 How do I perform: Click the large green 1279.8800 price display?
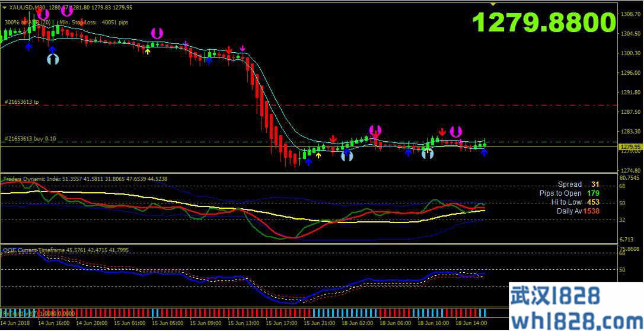pos(544,23)
